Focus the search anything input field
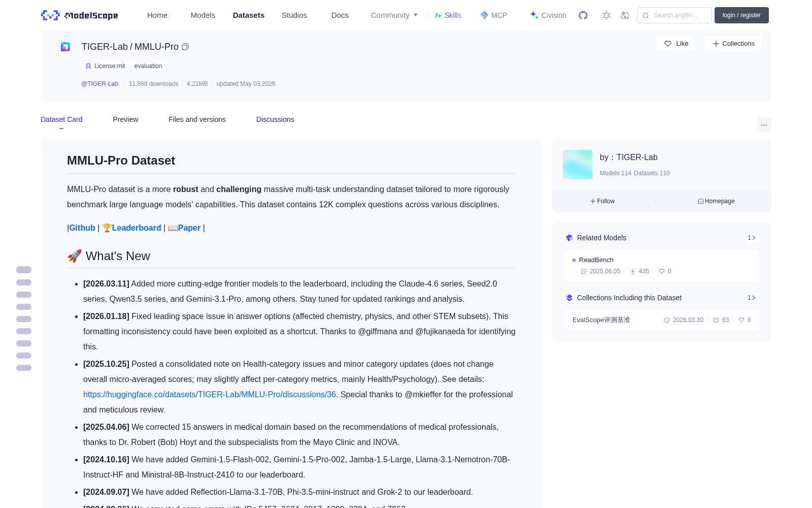Viewport: 812px width, 508px height. [x=674, y=15]
